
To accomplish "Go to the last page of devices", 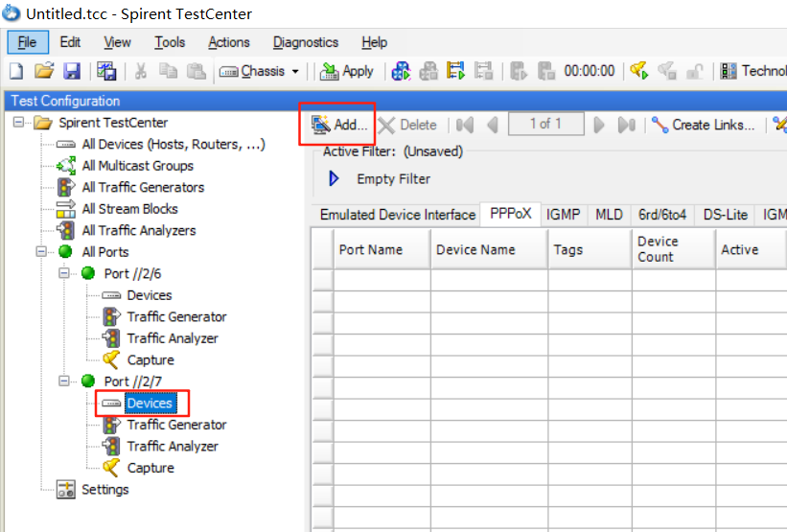I will coord(626,125).
